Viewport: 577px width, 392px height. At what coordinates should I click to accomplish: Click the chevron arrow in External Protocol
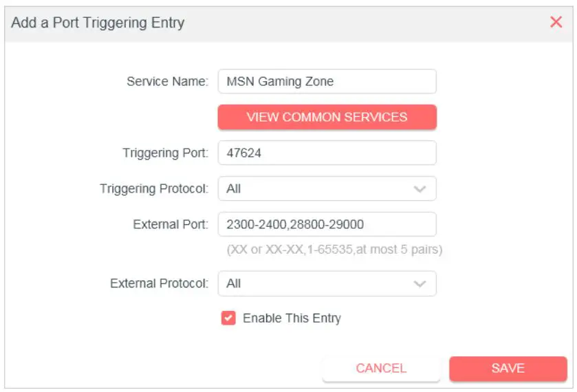tap(420, 283)
